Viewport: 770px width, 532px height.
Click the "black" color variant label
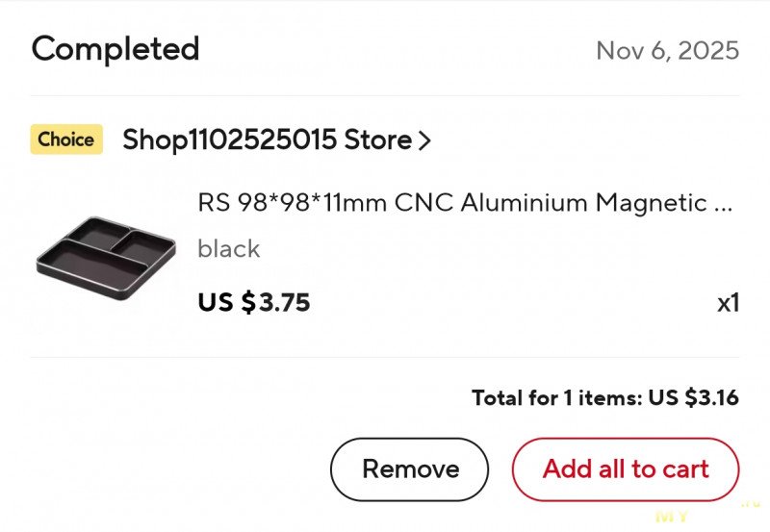point(228,249)
